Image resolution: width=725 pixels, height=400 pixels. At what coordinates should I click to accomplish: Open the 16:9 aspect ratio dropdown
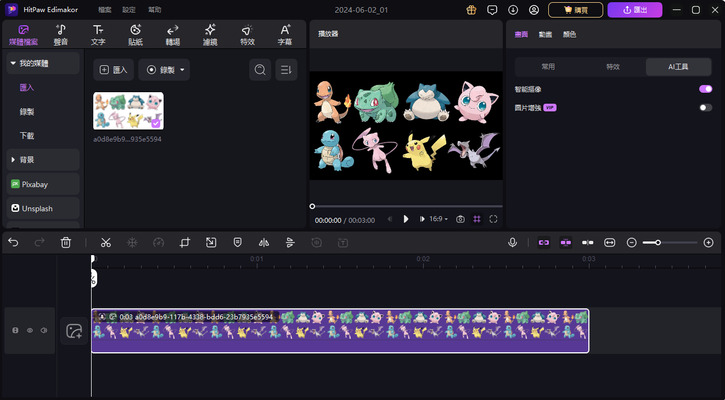437,218
